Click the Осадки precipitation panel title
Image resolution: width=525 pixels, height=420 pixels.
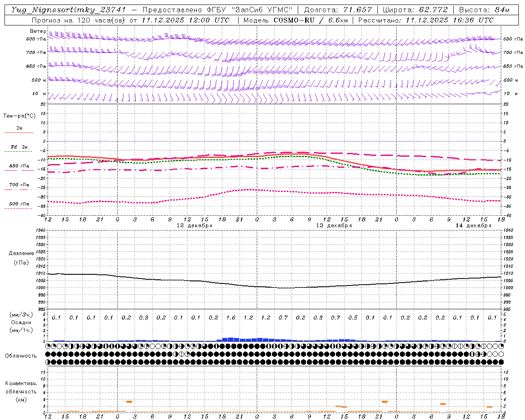(21, 322)
